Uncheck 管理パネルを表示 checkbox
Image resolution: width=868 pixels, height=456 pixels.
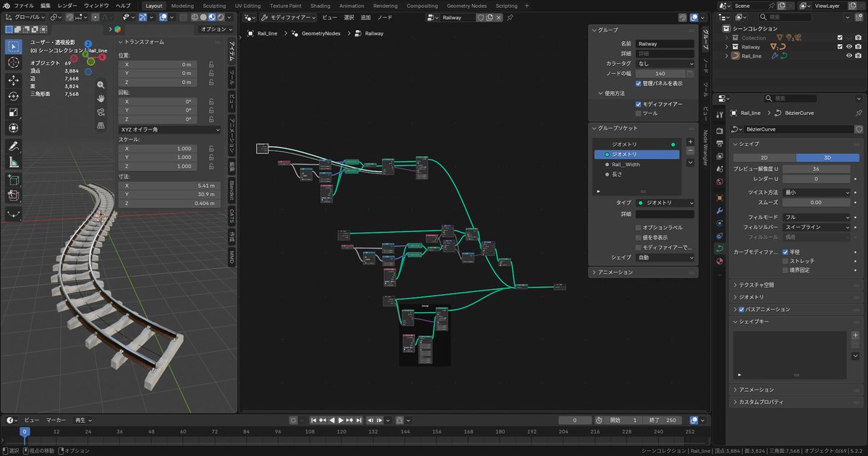coord(638,83)
